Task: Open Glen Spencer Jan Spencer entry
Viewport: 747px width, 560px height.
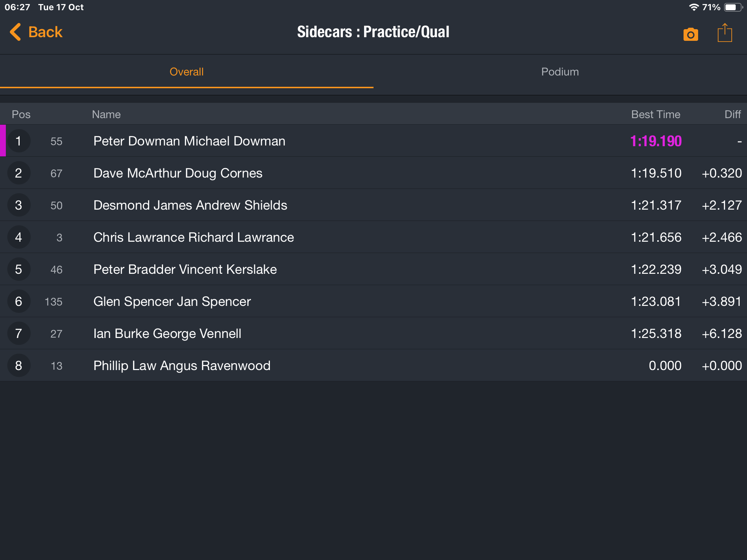Action: coord(172,302)
